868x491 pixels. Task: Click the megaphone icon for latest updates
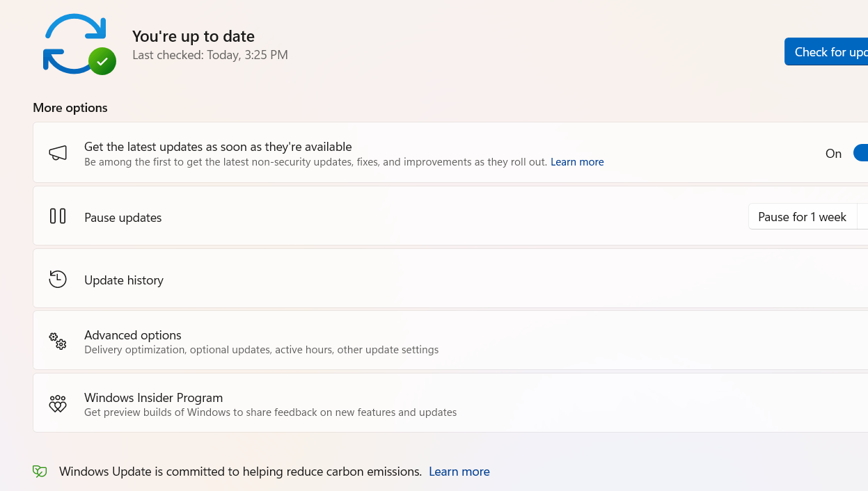[58, 154]
